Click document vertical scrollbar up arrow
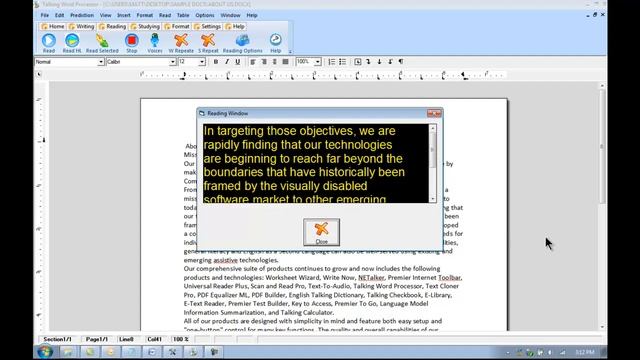The width and height of the screenshot is (640, 360). click(602, 86)
